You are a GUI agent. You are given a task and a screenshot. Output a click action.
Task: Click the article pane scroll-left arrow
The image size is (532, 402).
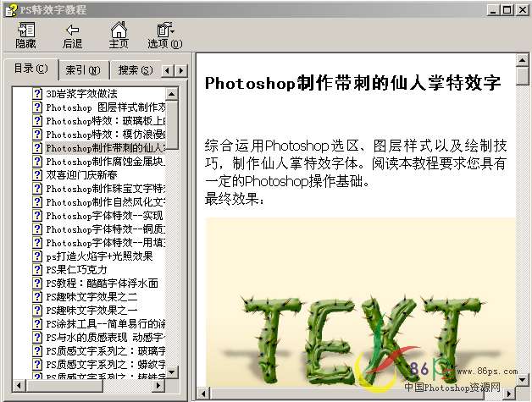pos(203,394)
